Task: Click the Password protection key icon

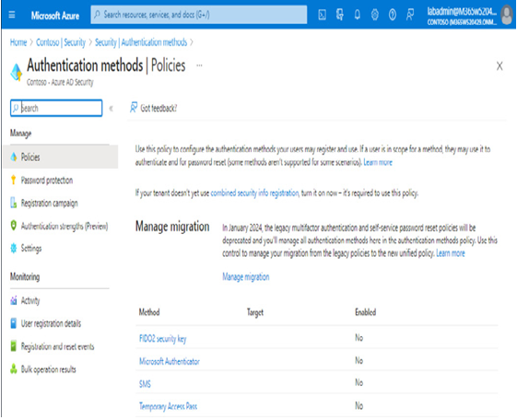Action: click(x=14, y=180)
